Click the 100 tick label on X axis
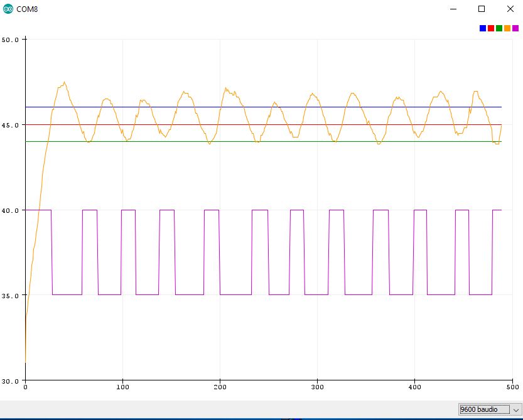This screenshot has width=523, height=420. pos(122,388)
